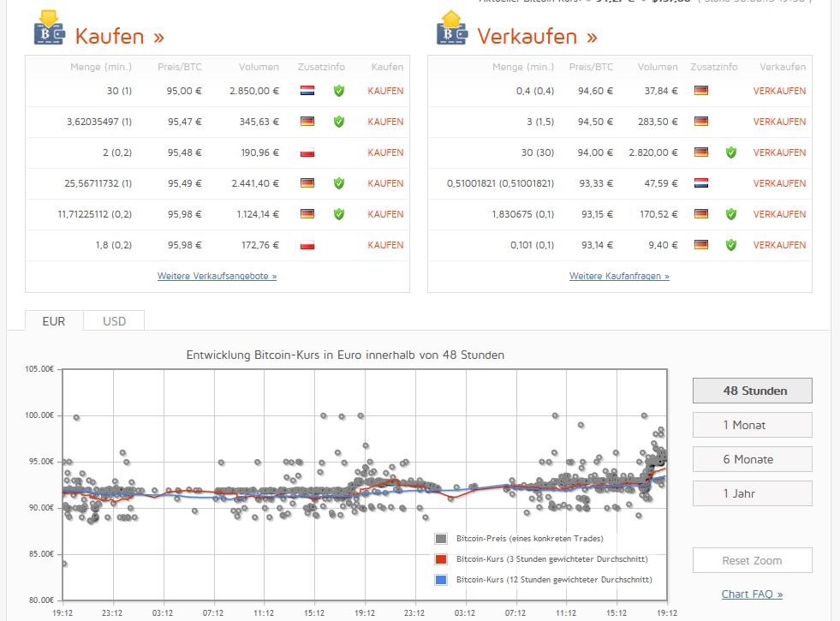This screenshot has width=840, height=621.
Task: Select the 1 Jahr chart range
Action: (x=752, y=493)
